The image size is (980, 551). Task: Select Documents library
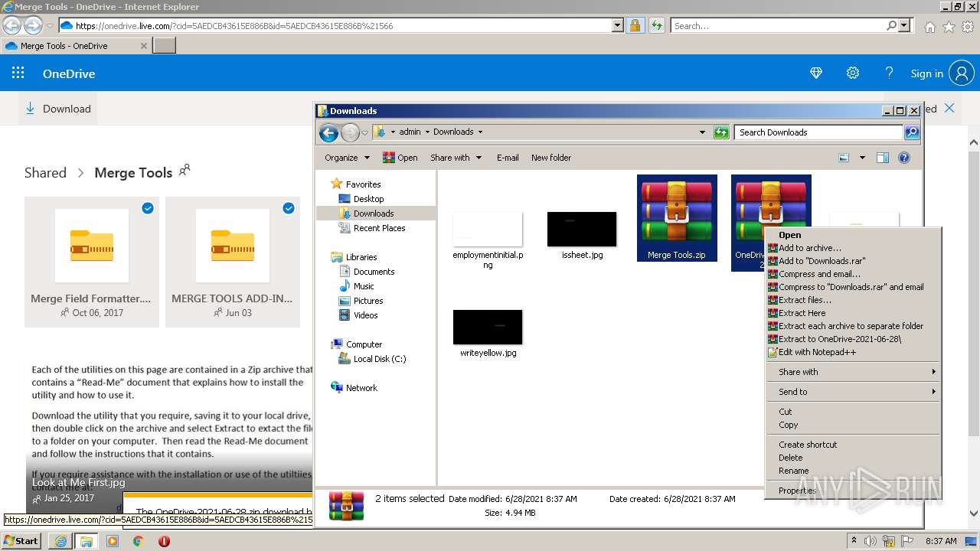coord(374,272)
